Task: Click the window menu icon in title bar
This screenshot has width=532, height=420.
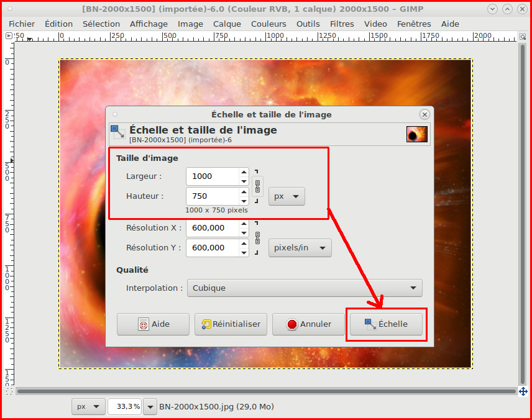Action: (10, 9)
